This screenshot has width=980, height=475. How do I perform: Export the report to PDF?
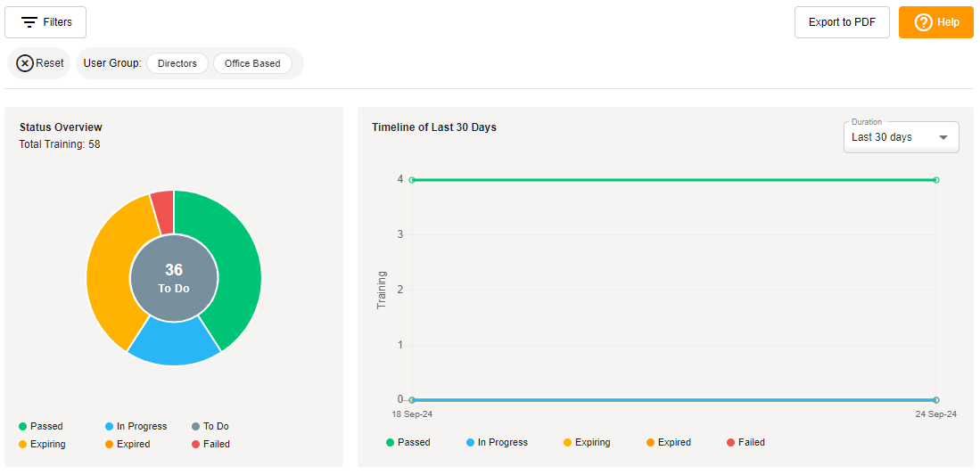click(x=841, y=22)
